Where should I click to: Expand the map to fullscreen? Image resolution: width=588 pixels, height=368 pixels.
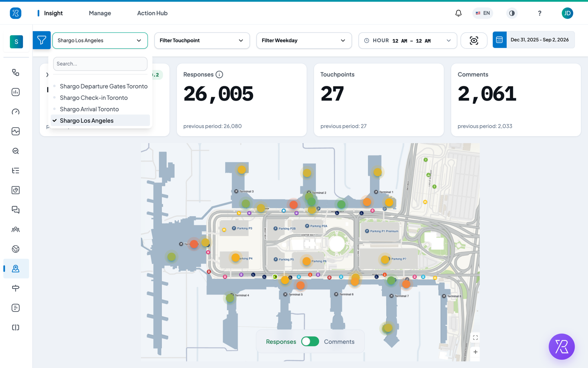(475, 338)
